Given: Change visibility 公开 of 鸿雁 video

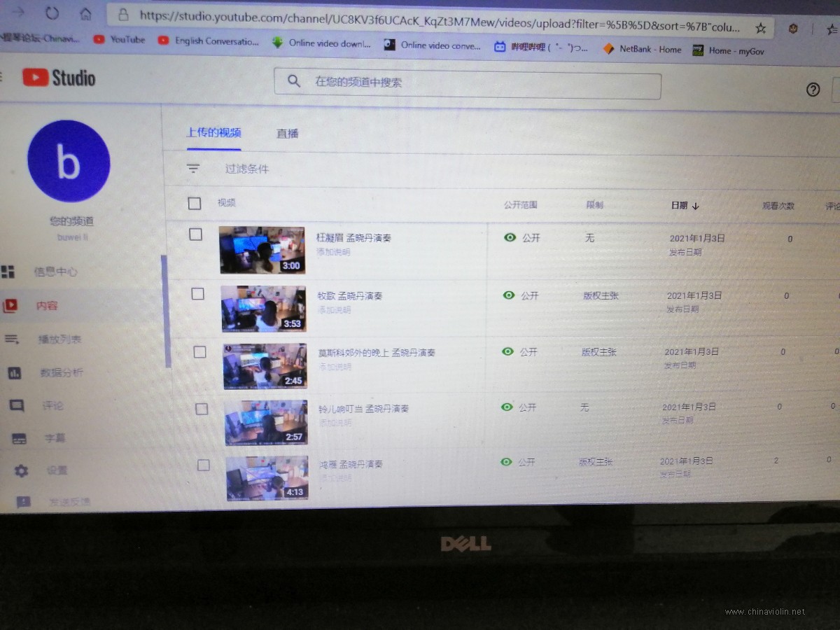Looking at the screenshot, I should [x=518, y=462].
